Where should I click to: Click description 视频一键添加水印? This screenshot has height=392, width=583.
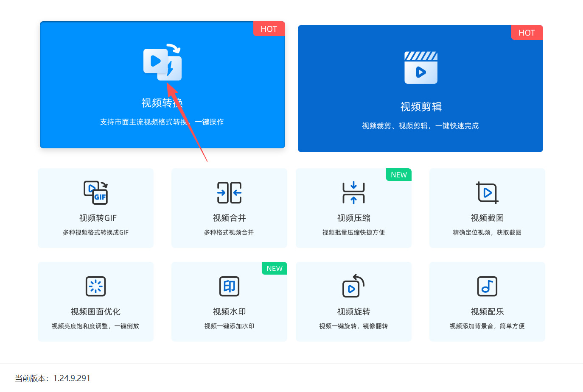tap(229, 326)
